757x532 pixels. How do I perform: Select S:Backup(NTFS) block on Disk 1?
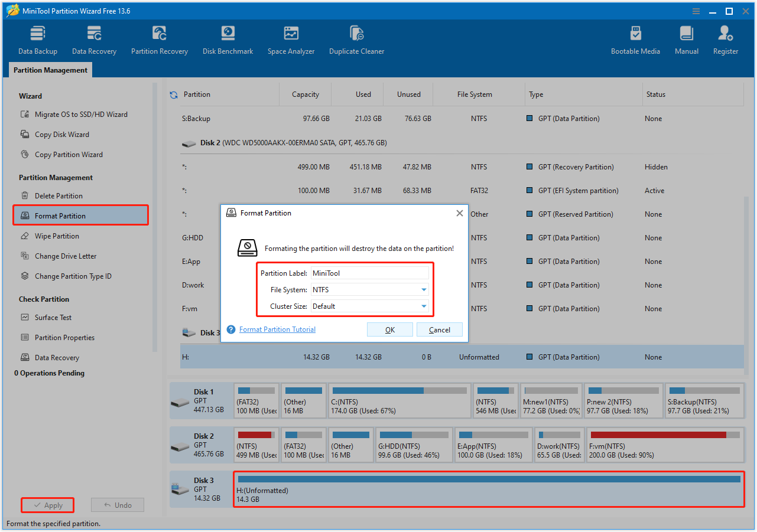pyautogui.click(x=704, y=400)
